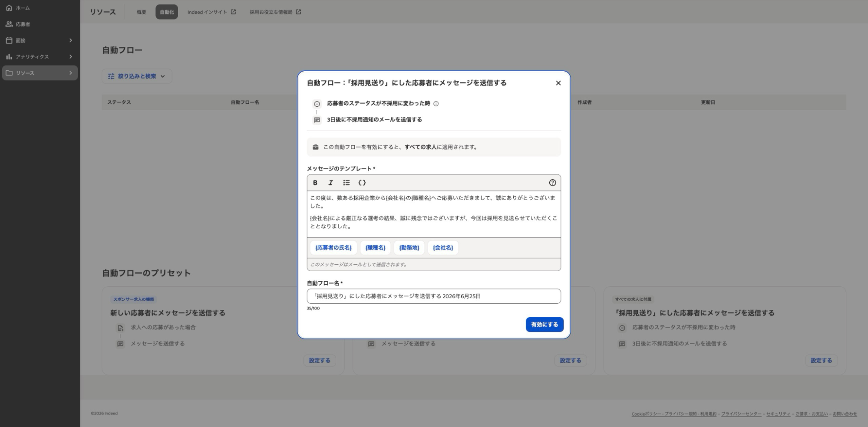The width and height of the screenshot is (868, 427).
Task: Go to ホーム in the sidebar
Action: [23, 8]
